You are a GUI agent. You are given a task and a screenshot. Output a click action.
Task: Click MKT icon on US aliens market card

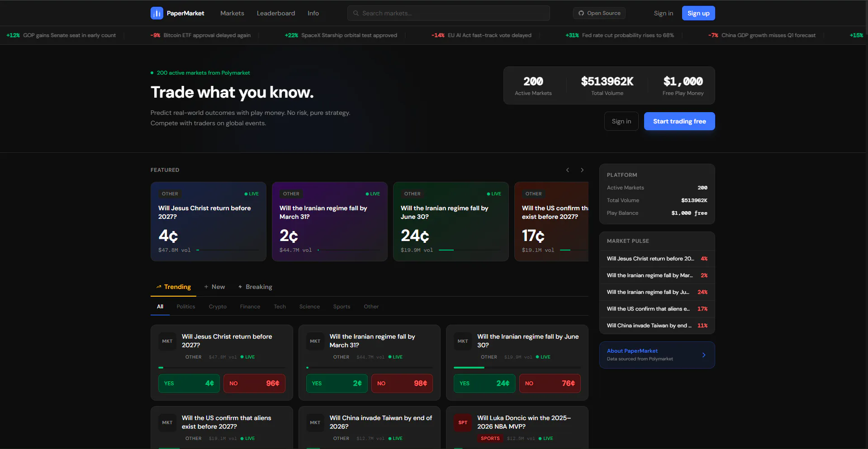[167, 423]
